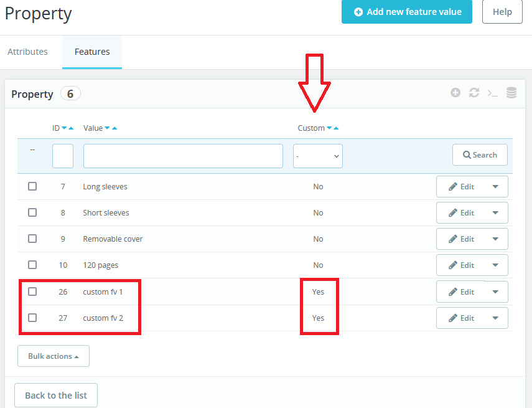This screenshot has width=532, height=408.
Task: Expand actions arrow for custom fv 1
Action: coord(495,292)
